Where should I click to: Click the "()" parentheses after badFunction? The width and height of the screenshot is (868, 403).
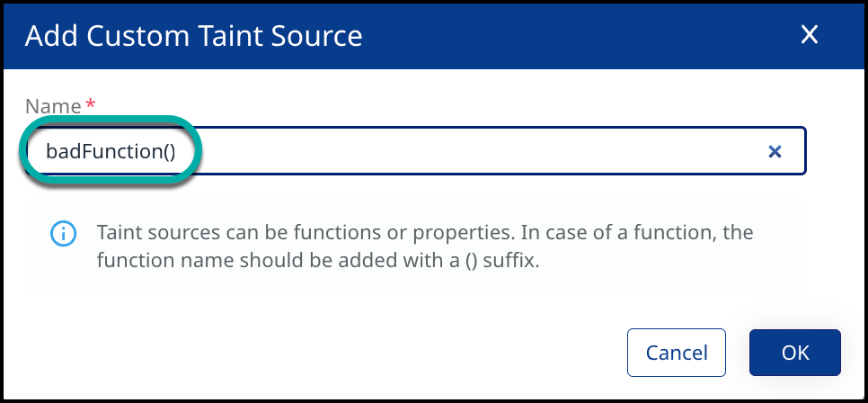168,151
